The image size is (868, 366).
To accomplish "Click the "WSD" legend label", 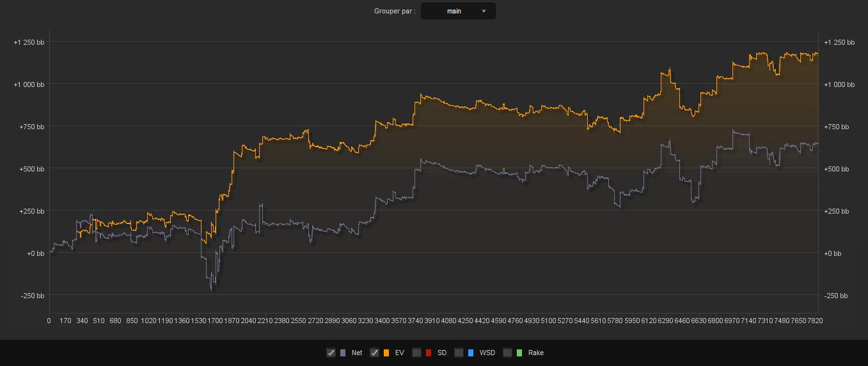I will point(487,353).
